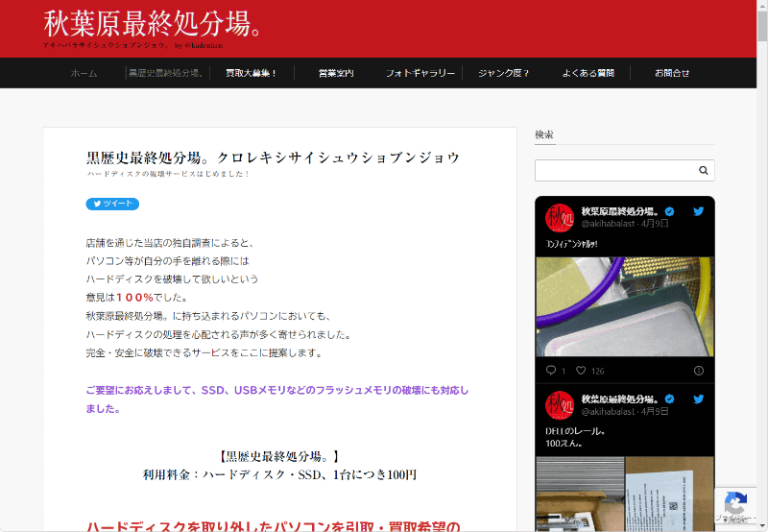Open the left rail photo in the DELLのレール tweet
Screen dimensions: 768x532
[x=580, y=494]
